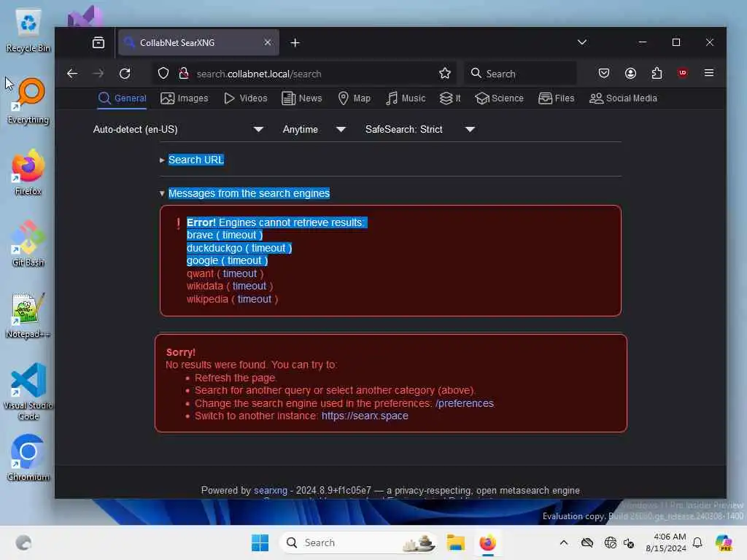Select the Everything desktop shortcut
The image size is (747, 560).
click(x=28, y=102)
